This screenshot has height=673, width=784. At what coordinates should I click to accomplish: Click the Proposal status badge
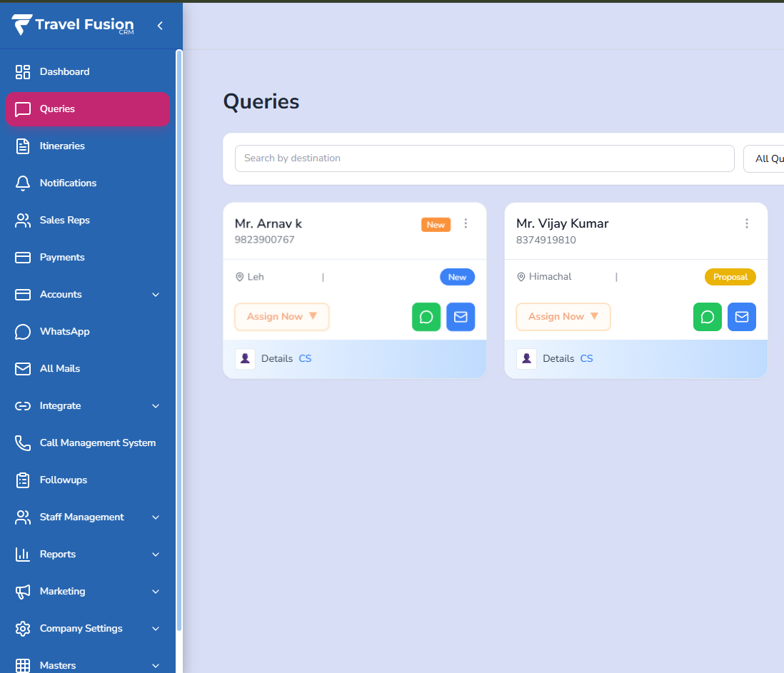730,277
